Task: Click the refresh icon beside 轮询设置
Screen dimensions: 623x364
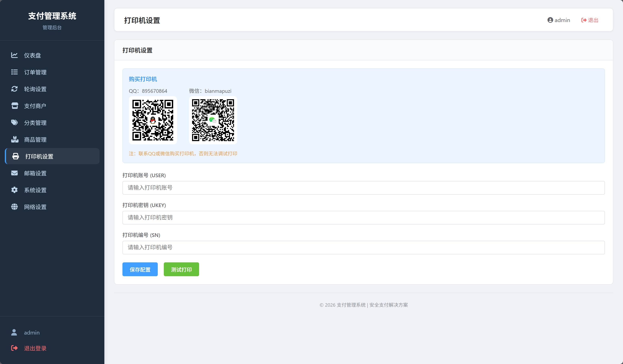Action: pyautogui.click(x=14, y=89)
